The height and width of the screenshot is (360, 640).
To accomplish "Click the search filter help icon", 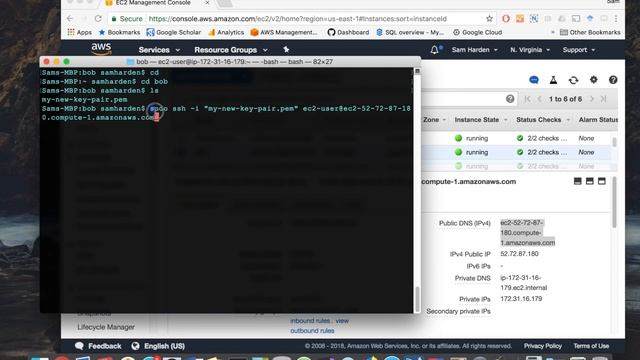I will point(510,99).
